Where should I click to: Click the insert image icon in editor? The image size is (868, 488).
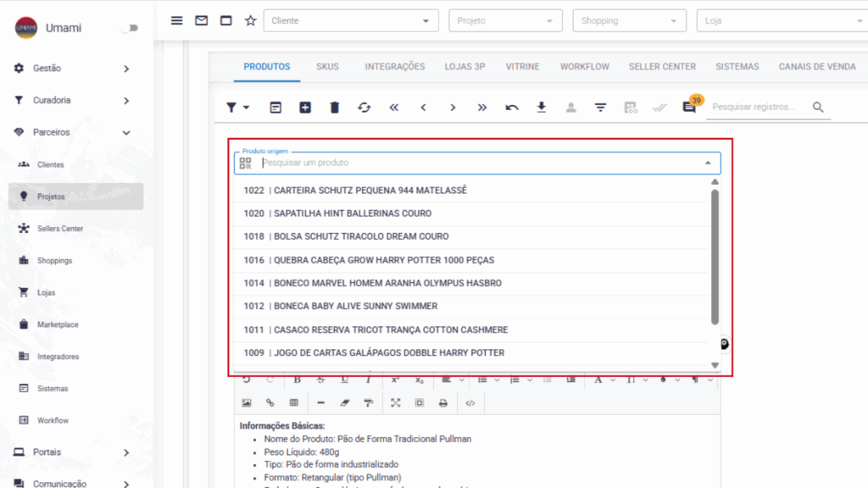pos(247,402)
